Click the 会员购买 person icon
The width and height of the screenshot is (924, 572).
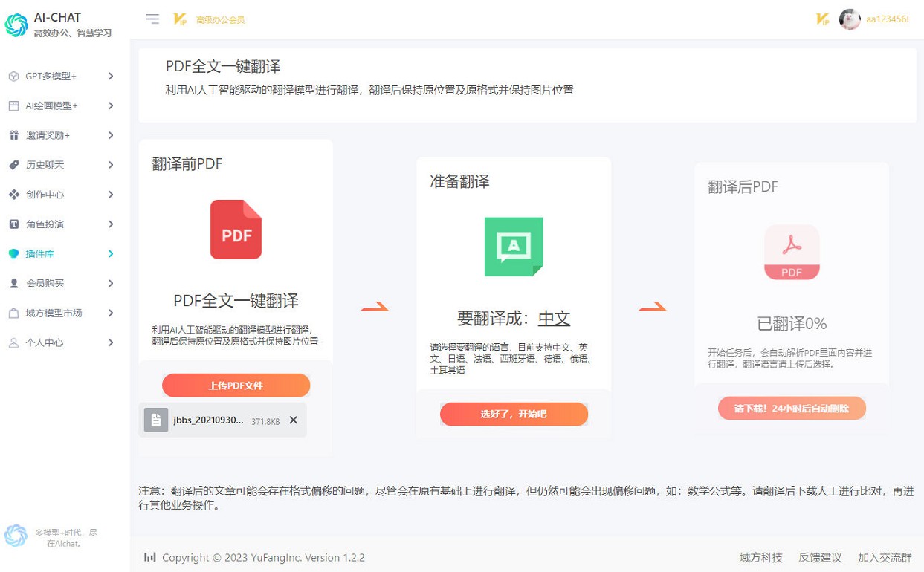tap(13, 283)
